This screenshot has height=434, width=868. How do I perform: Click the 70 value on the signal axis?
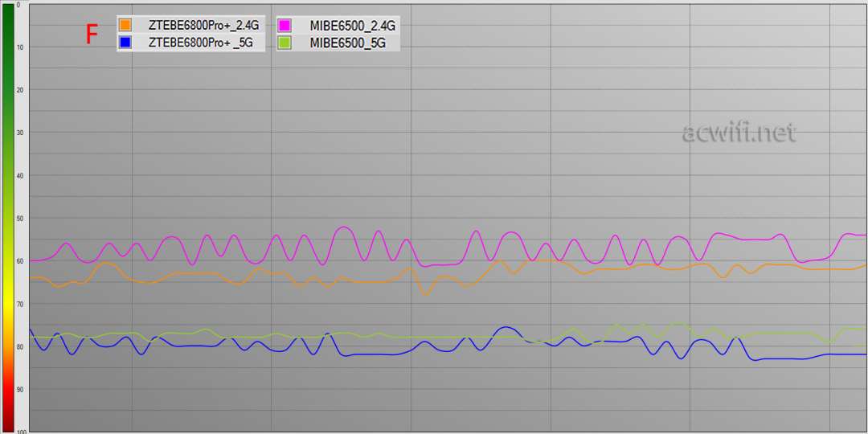19,304
